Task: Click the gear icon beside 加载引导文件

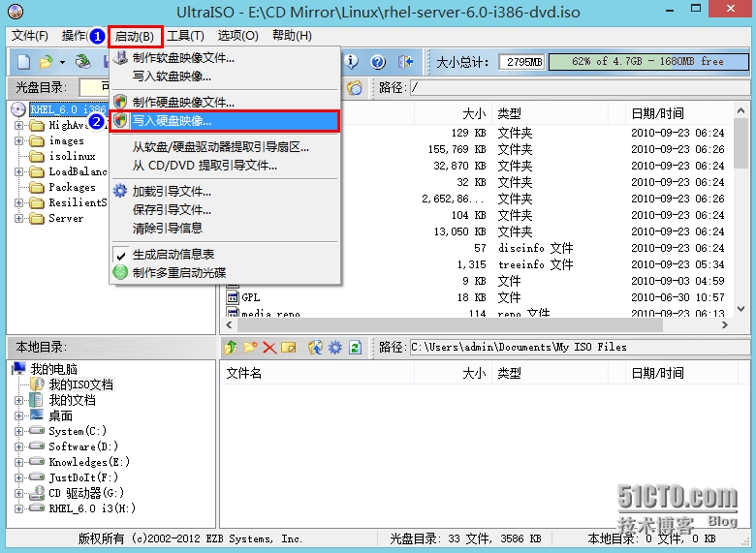Action: click(x=120, y=191)
